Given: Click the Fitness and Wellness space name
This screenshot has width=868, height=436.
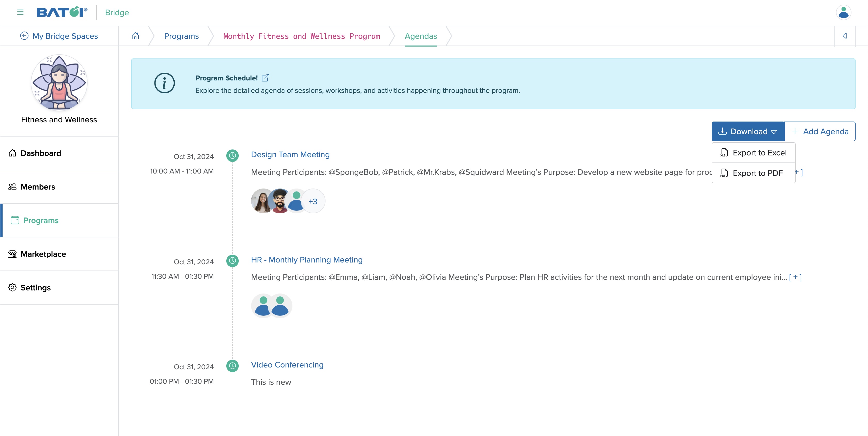Looking at the screenshot, I should click(x=59, y=120).
